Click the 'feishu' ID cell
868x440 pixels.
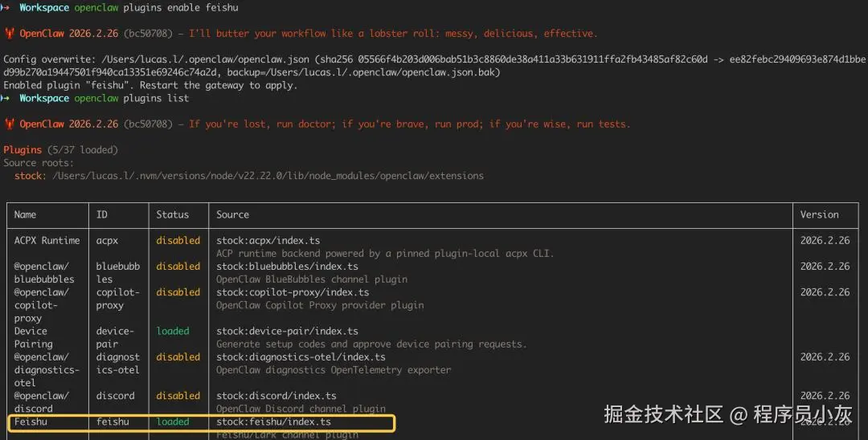pyautogui.click(x=113, y=422)
